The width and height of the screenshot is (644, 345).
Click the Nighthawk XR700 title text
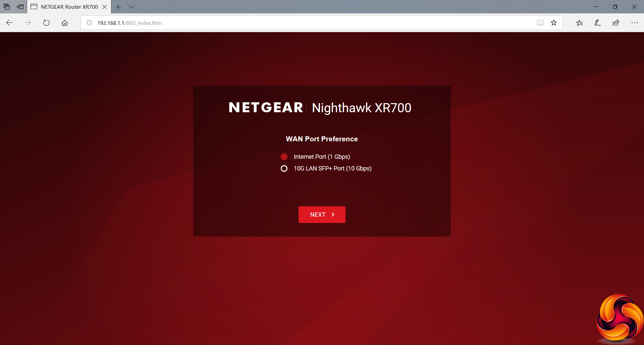click(x=362, y=108)
